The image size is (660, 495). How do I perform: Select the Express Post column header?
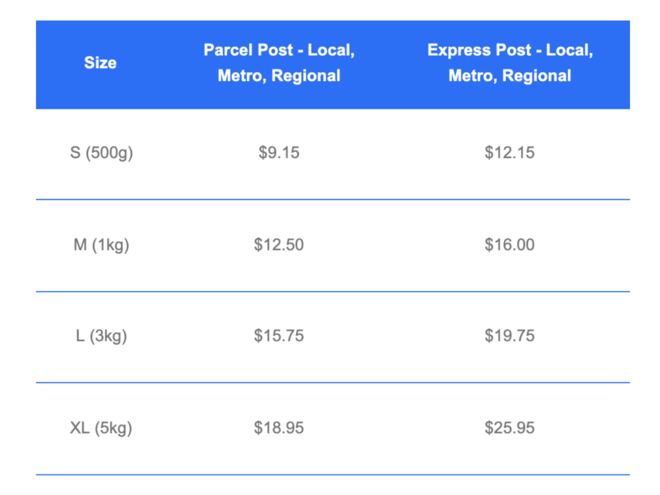(x=510, y=63)
